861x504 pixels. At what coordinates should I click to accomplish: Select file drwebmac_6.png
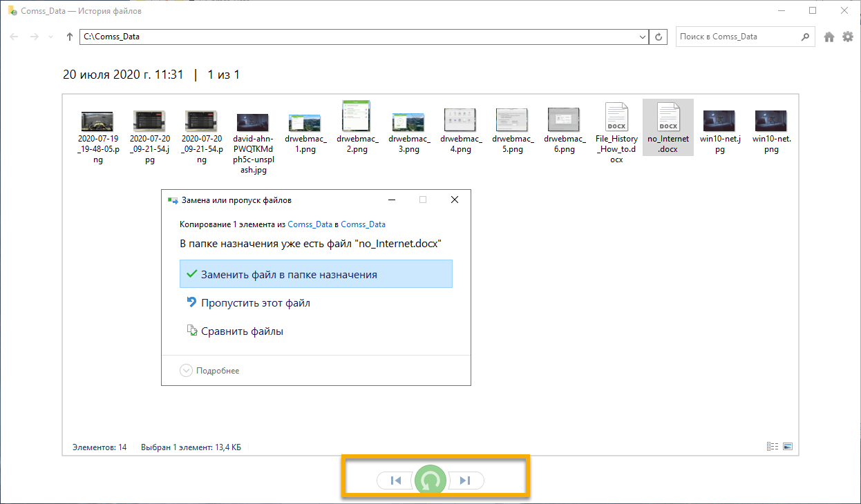565,128
